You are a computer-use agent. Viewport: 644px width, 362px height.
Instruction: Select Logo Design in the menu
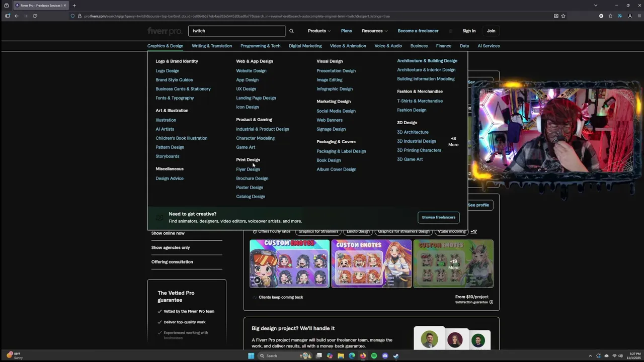[x=167, y=71]
